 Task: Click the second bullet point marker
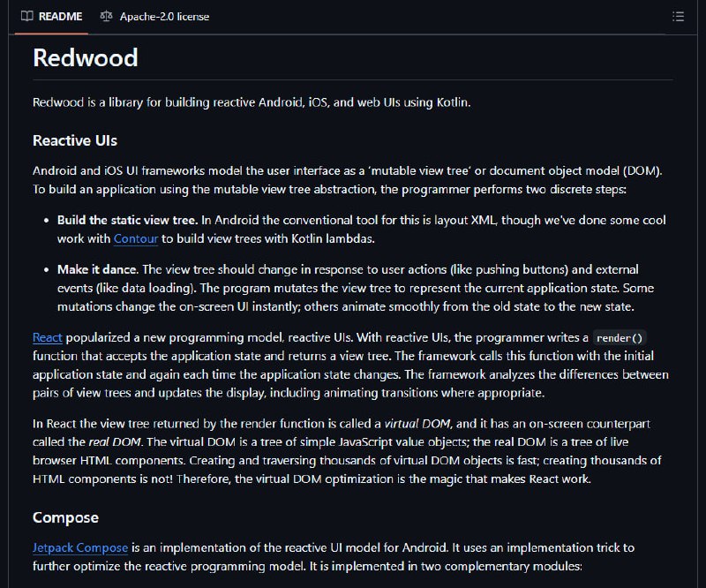[47, 270]
